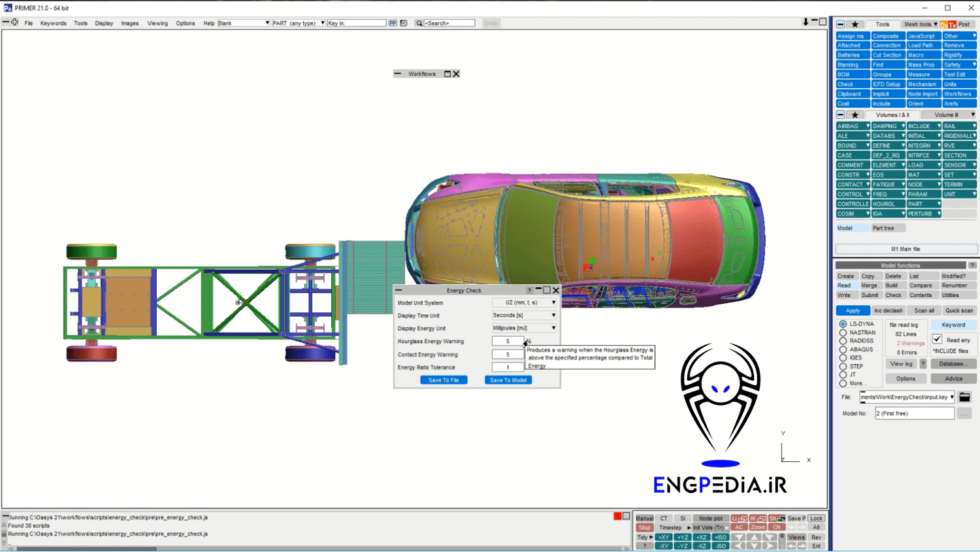Select the IGES format radio button

coord(843,358)
